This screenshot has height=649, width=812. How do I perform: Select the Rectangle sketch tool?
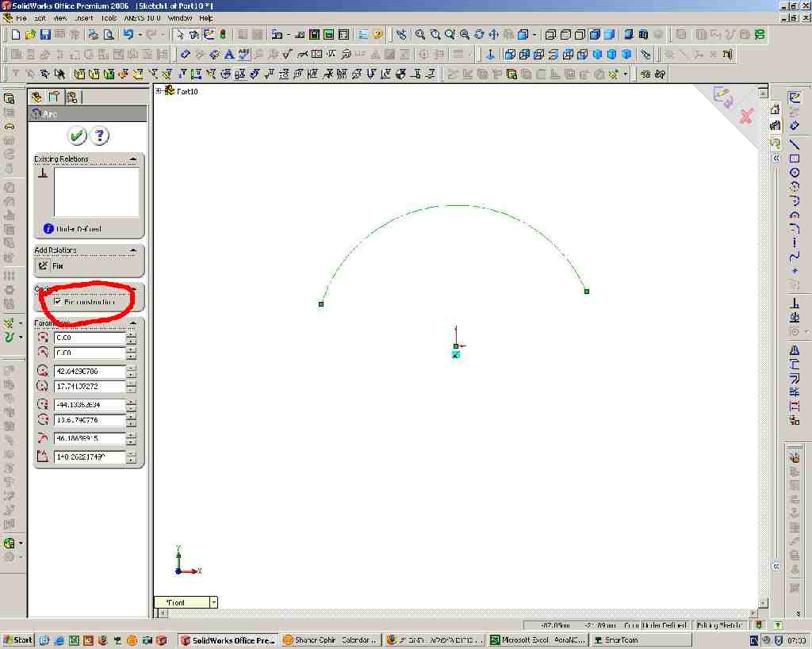point(794,158)
